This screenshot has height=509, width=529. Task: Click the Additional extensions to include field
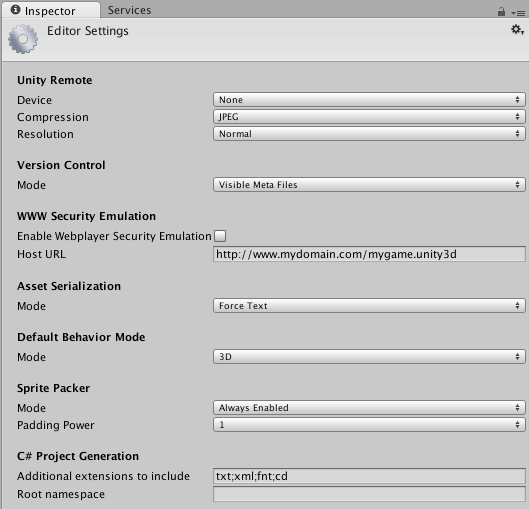[x=369, y=476]
